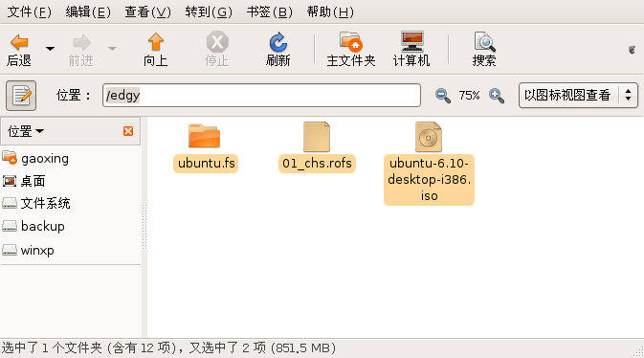644x358 pixels.
Task: Open the 书签(B) menu
Action: pyautogui.click(x=270, y=11)
